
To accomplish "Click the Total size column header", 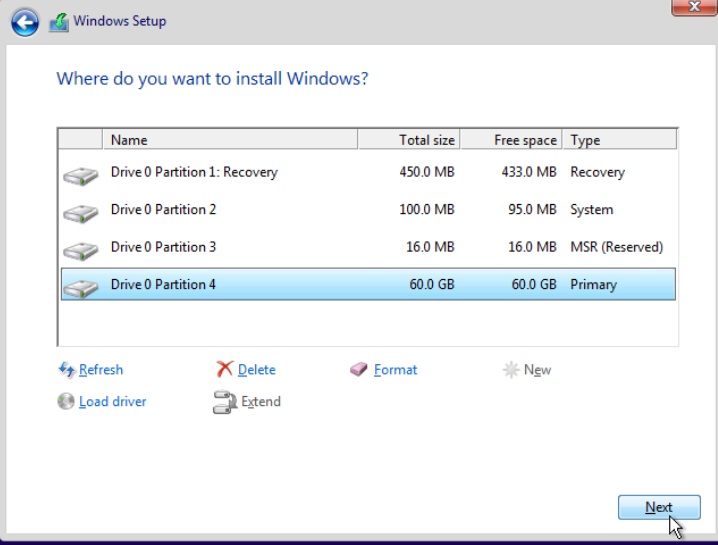I will click(x=409, y=140).
